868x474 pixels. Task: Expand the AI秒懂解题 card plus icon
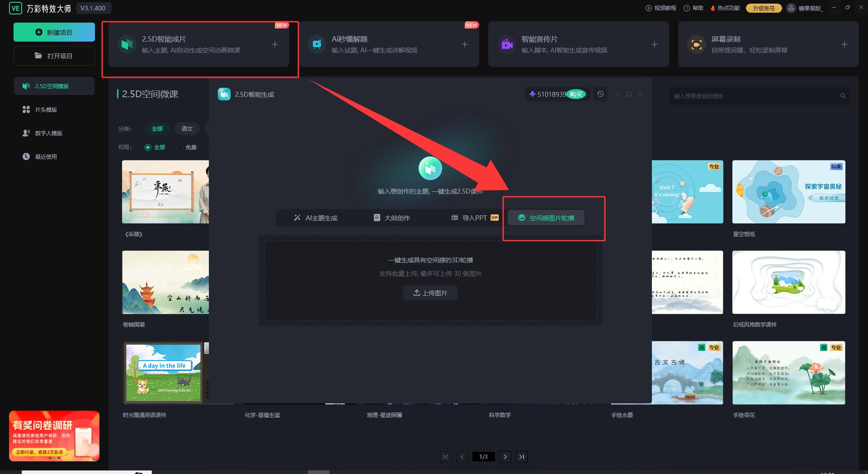pyautogui.click(x=464, y=44)
